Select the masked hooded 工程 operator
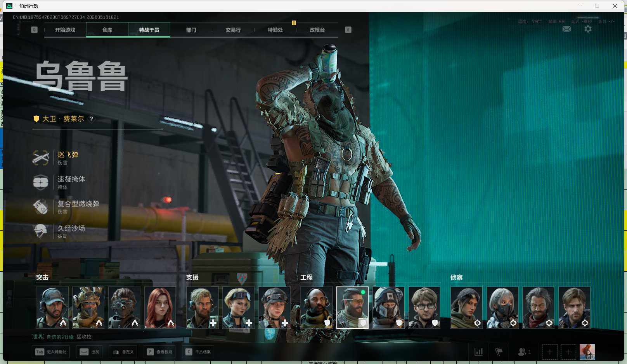The width and height of the screenshot is (627, 364). click(388, 307)
